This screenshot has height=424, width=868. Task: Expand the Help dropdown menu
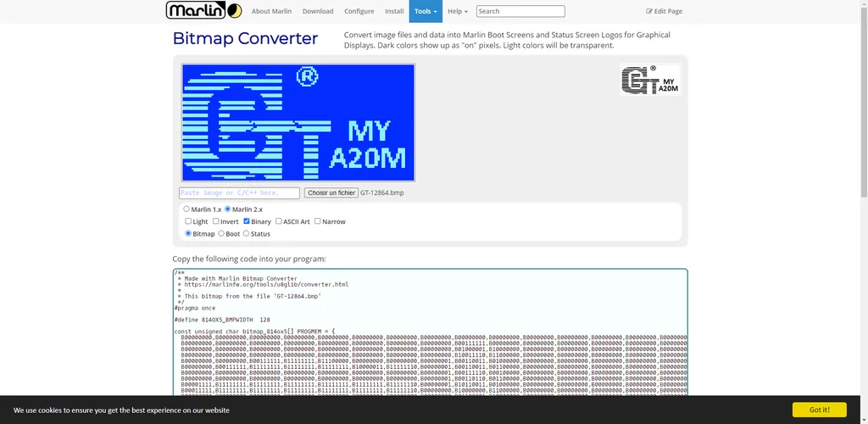pyautogui.click(x=458, y=11)
